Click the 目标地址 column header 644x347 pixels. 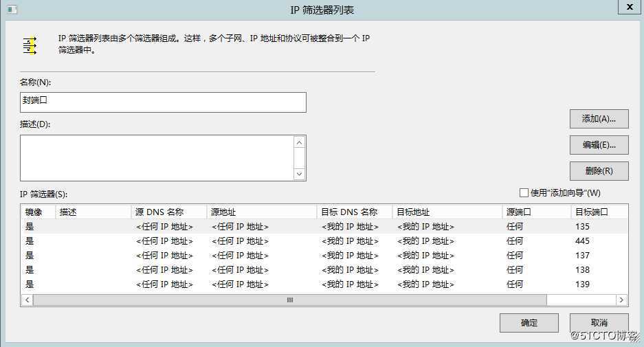click(447, 212)
